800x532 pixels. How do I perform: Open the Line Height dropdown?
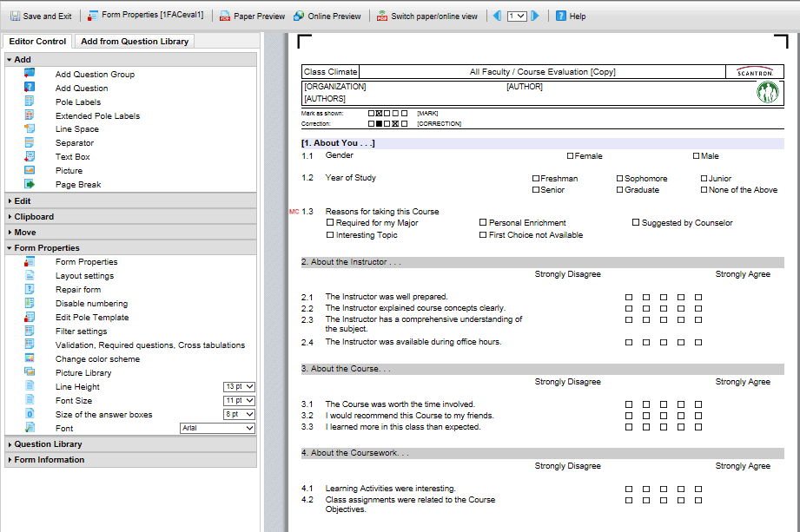(x=239, y=387)
